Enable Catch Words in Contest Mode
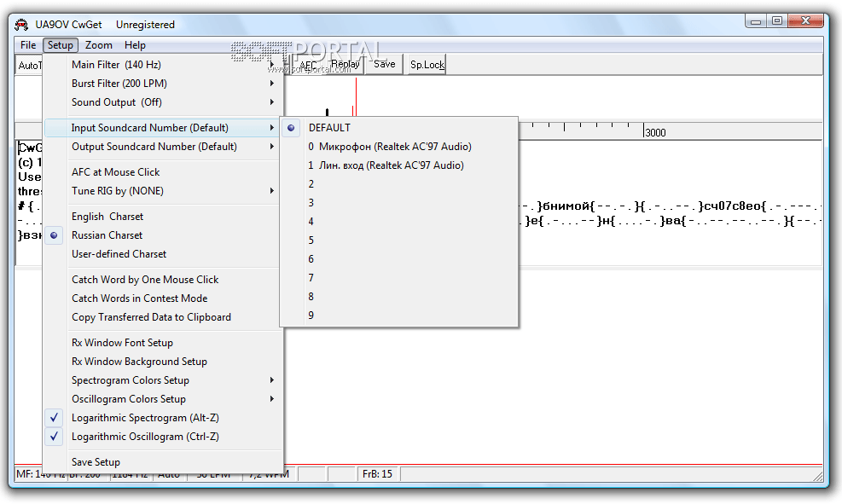Viewport: 842px width, 504px height. [163, 298]
